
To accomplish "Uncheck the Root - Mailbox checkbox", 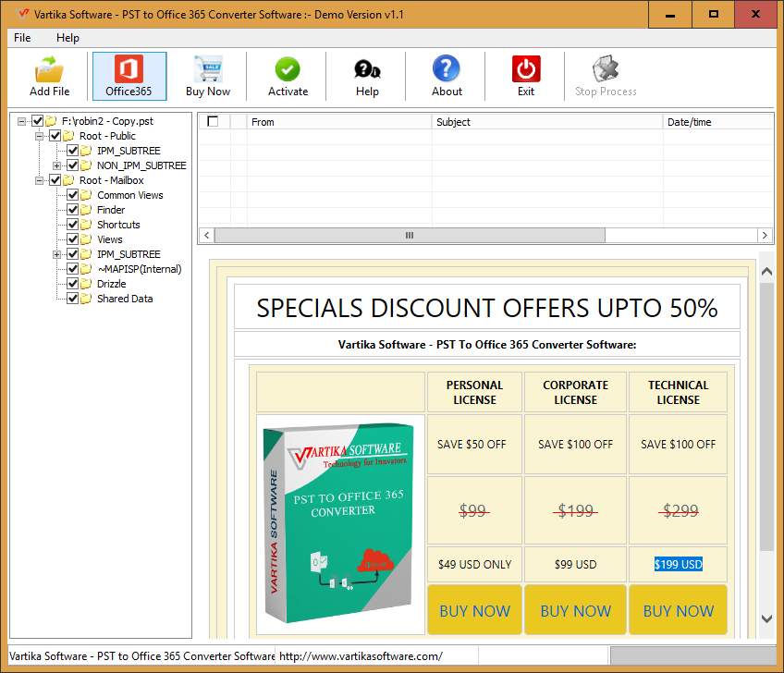I will coord(55,180).
